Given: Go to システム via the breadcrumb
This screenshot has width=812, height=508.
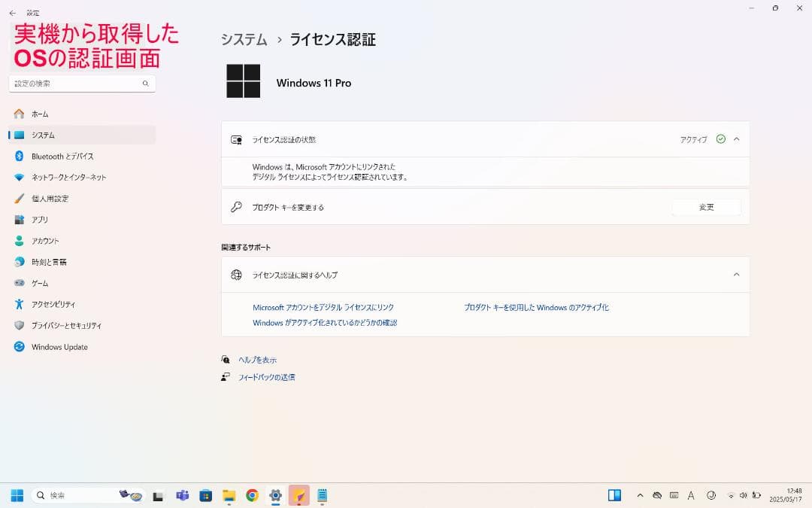Looking at the screenshot, I should [x=244, y=39].
